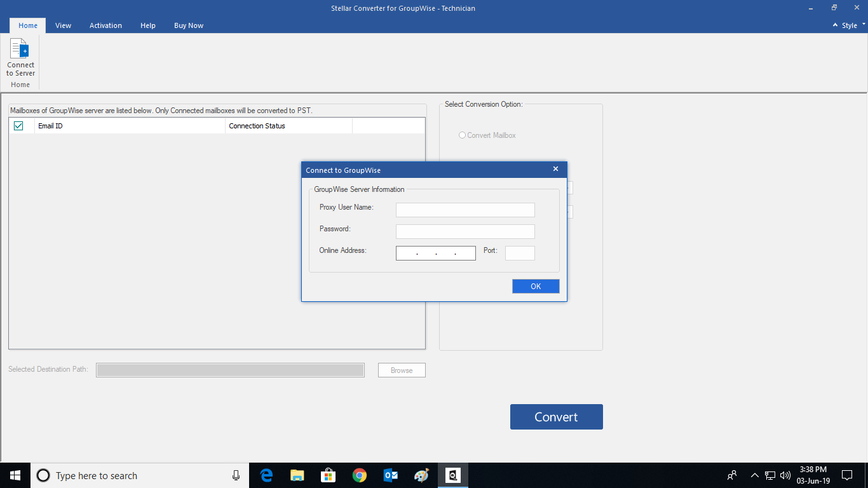Confirm the dialog with the OK button
The height and width of the screenshot is (488, 868).
pos(536,286)
